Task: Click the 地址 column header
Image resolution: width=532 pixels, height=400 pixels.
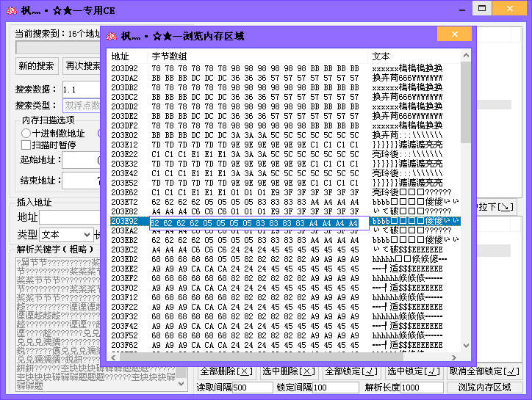Action: tap(120, 57)
